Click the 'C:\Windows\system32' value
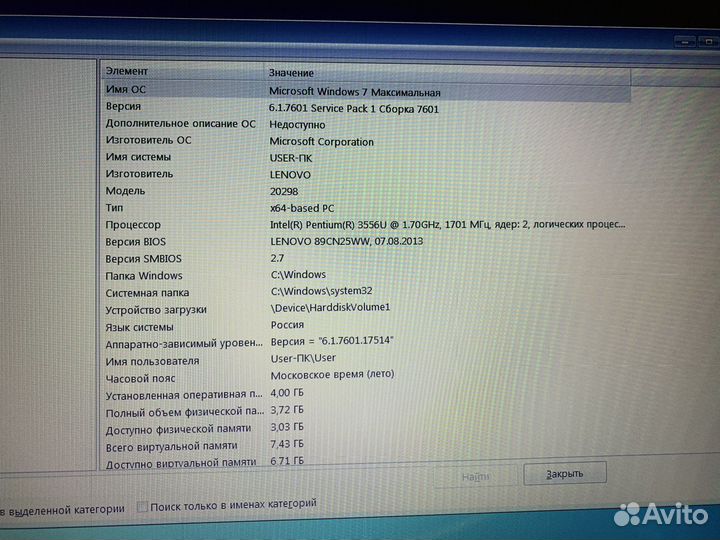The width and height of the screenshot is (720, 540). [321, 291]
